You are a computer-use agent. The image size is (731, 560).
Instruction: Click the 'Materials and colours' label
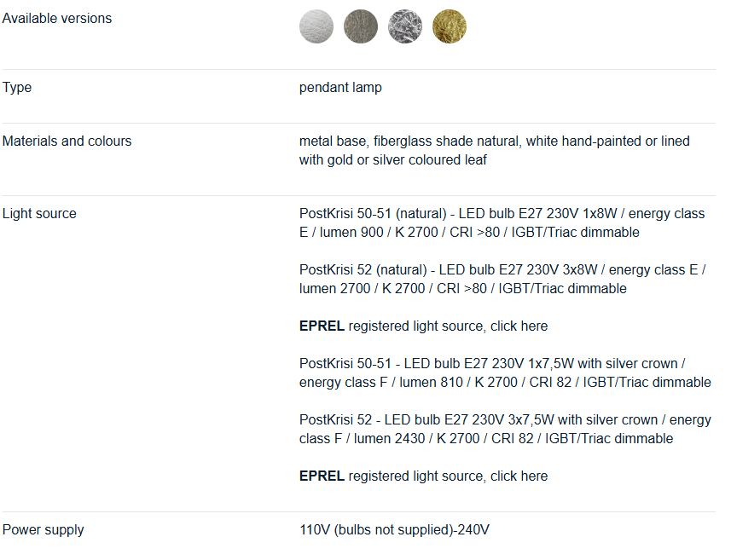pos(67,141)
